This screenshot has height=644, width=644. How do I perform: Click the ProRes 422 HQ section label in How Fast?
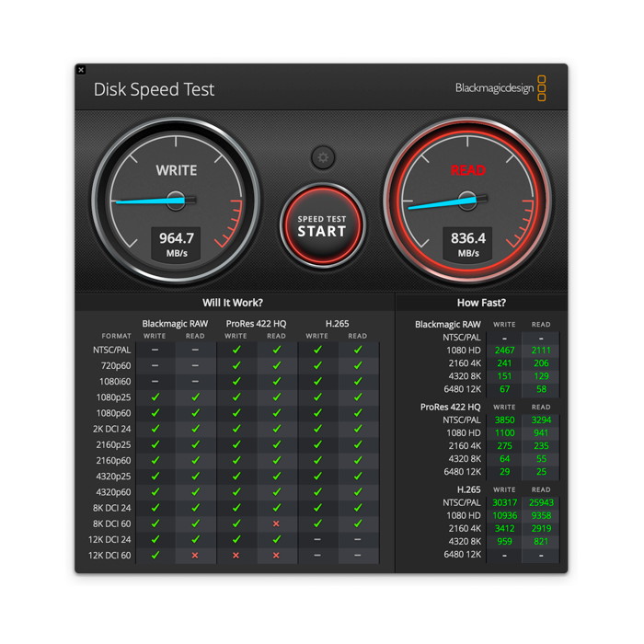tap(450, 407)
